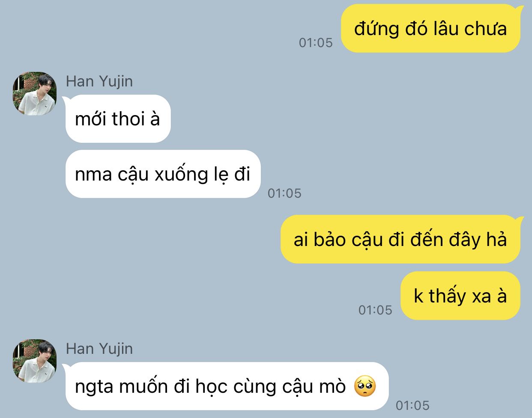Select the yellow message 'ai bảo cậu đi đến đây hả'
The height and width of the screenshot is (418, 532).
pos(401,239)
